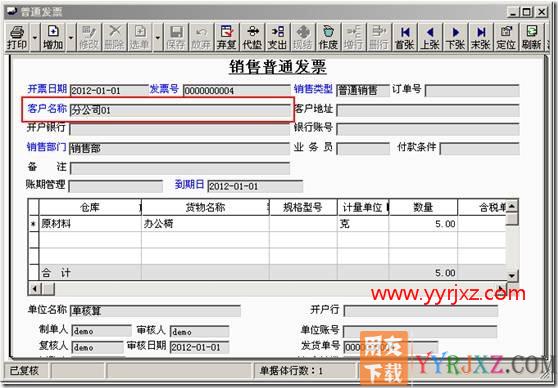Click the 账期管理 field
The image size is (558, 388).
[115, 186]
